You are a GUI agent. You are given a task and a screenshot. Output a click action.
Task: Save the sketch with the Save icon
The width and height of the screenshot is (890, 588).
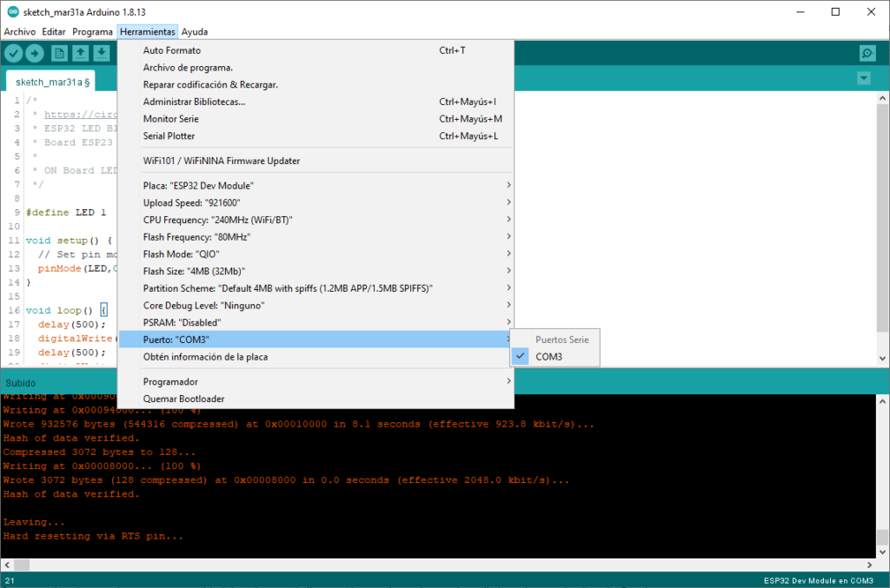coord(102,53)
